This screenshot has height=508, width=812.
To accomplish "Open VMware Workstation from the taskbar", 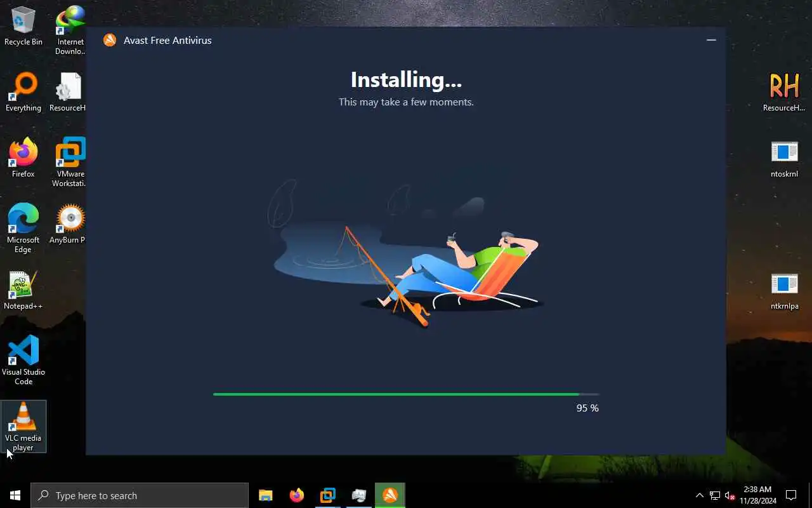I will point(328,495).
